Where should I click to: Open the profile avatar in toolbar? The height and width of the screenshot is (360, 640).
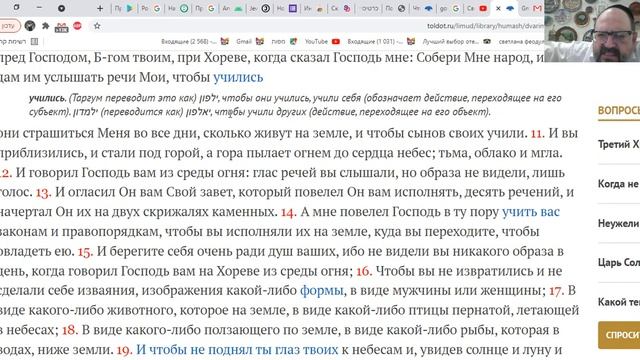pyautogui.click(x=30, y=26)
